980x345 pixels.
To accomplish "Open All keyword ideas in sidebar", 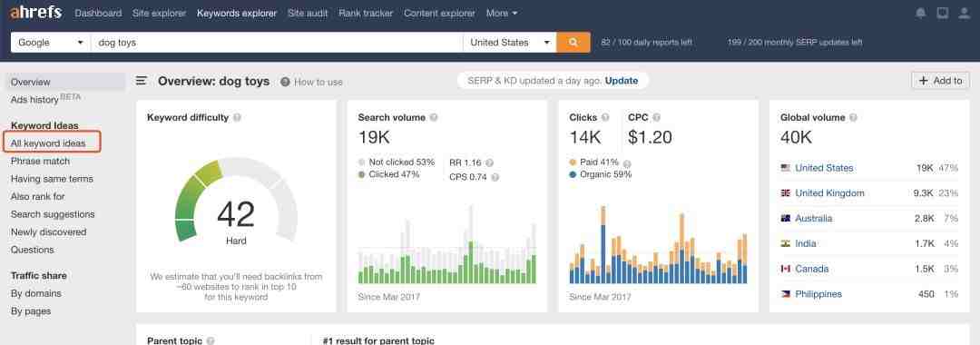I will 48,143.
